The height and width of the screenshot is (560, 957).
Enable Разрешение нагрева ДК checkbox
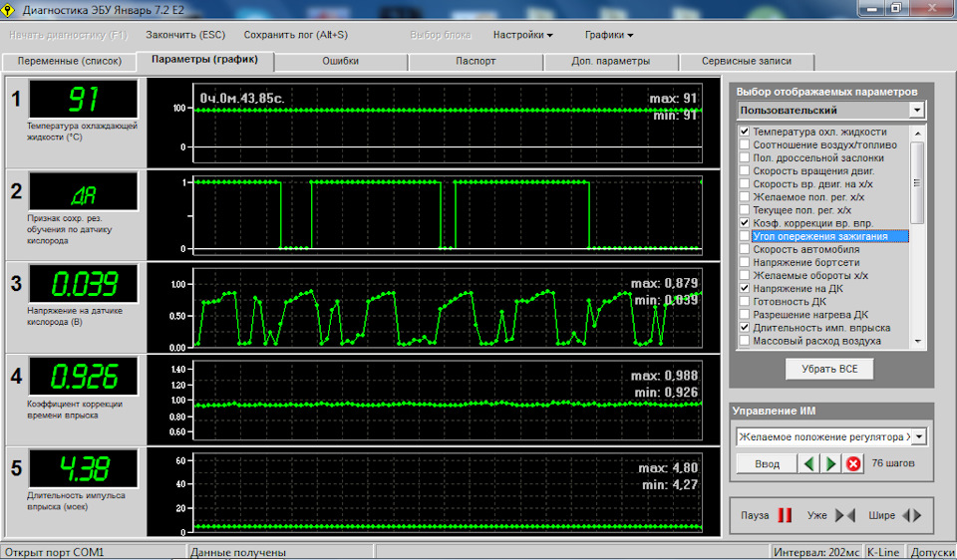745,314
